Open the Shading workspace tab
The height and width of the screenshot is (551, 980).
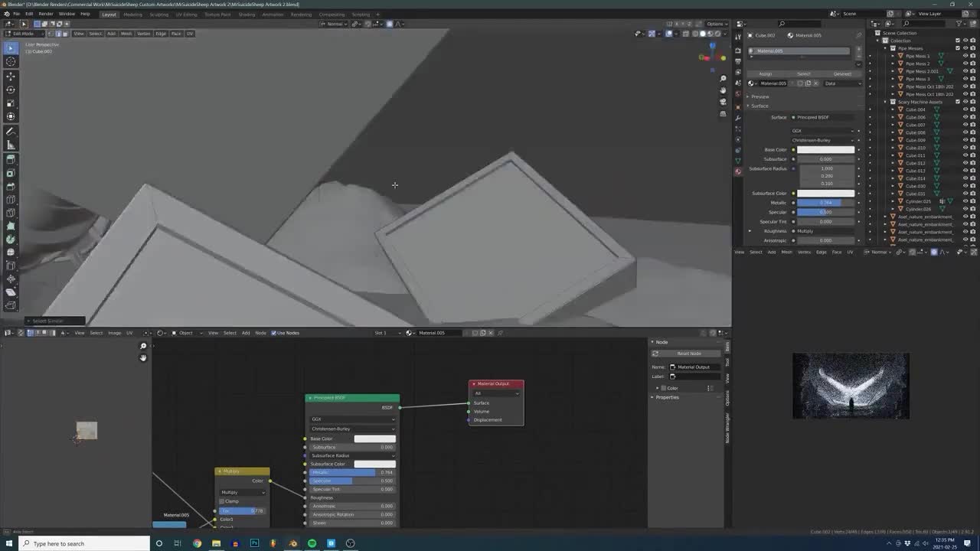[247, 15]
